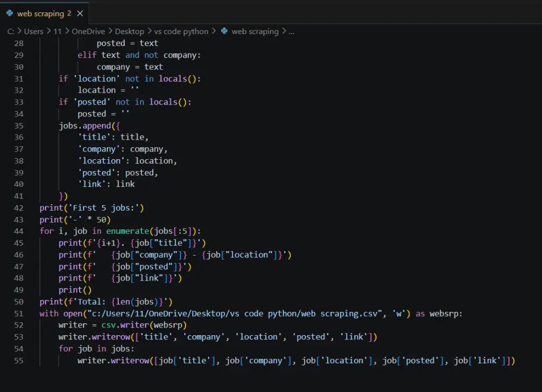542x392 pixels.
Task: Click line number 55 in gutter
Action: click(x=18, y=361)
